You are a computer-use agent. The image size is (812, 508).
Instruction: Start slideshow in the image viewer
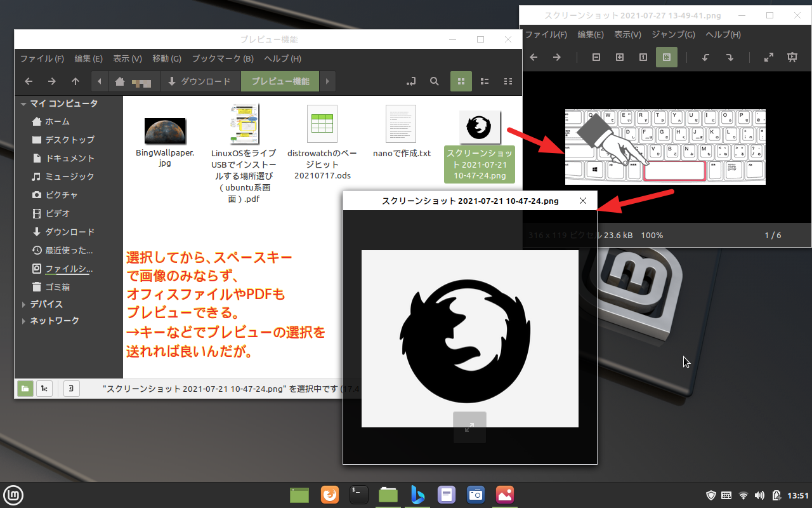click(792, 57)
